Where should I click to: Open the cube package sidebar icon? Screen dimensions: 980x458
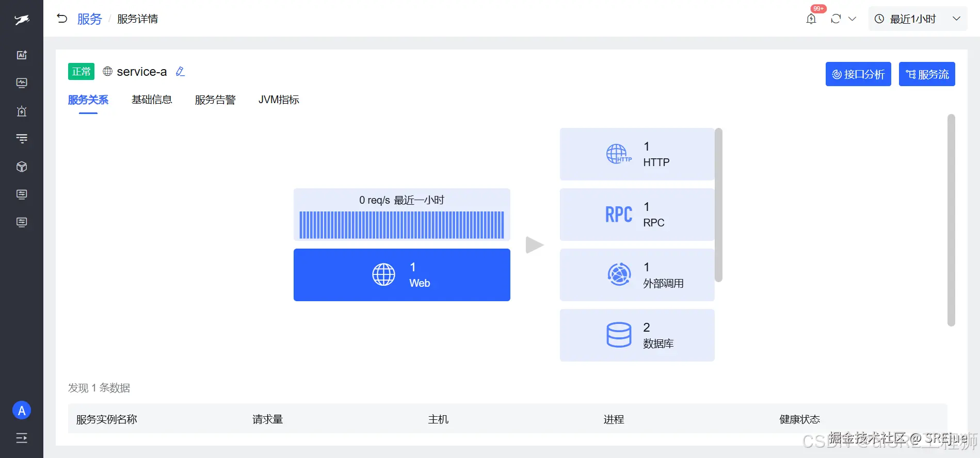(x=22, y=167)
